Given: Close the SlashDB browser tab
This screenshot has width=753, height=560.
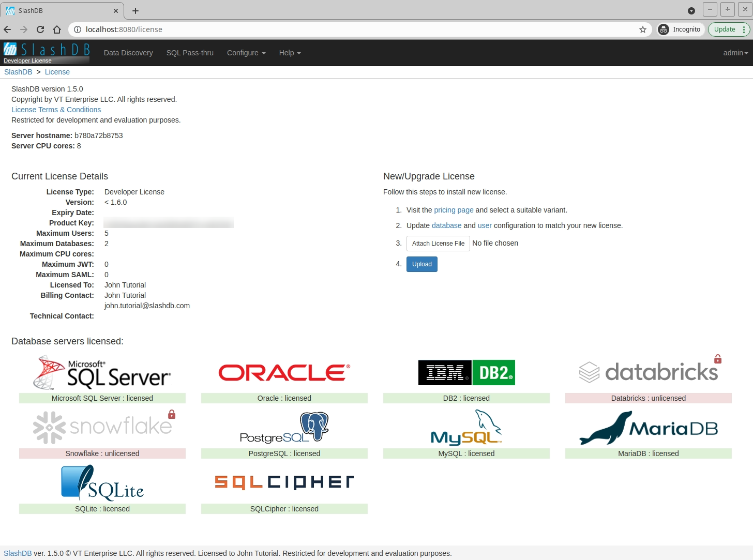Looking at the screenshot, I should point(115,10).
